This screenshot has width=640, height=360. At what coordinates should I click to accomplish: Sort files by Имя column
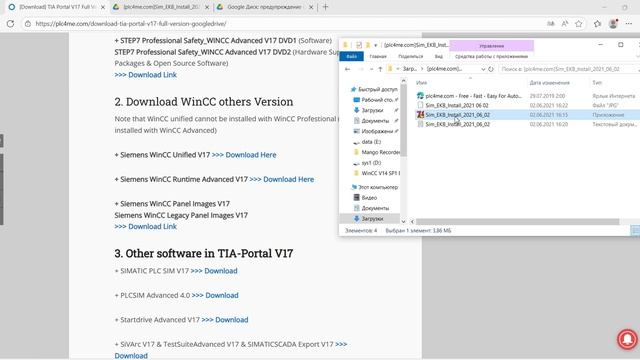point(421,83)
